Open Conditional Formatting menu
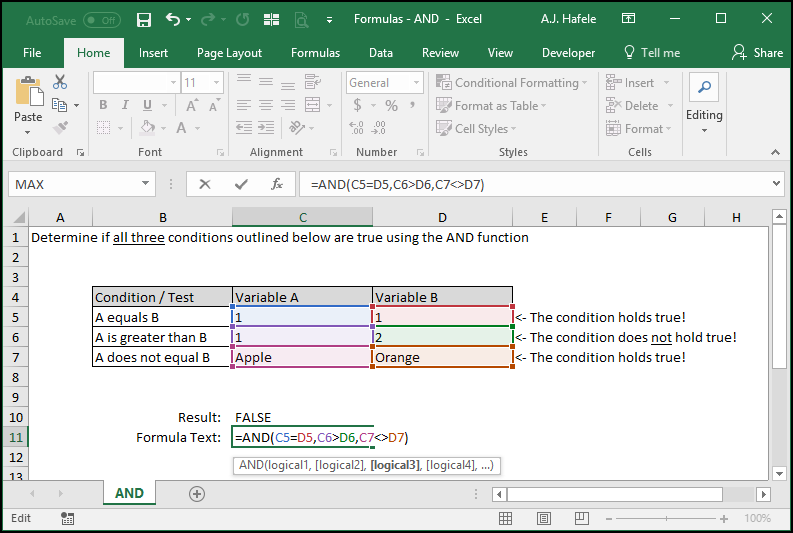The image size is (793, 533). click(x=512, y=82)
